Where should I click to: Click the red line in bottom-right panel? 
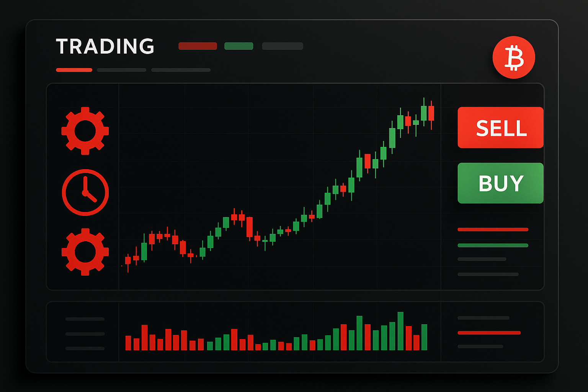489,333
